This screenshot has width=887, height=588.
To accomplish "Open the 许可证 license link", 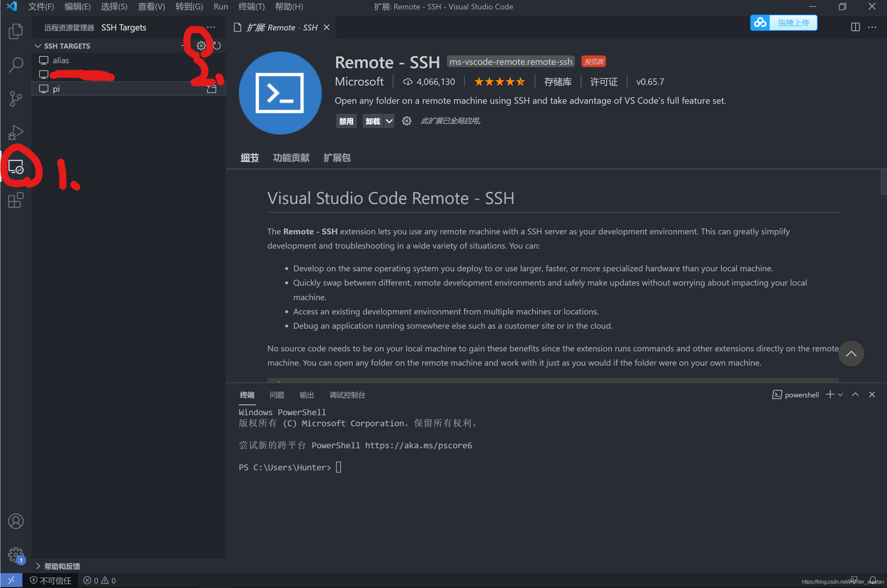I will pyautogui.click(x=603, y=82).
